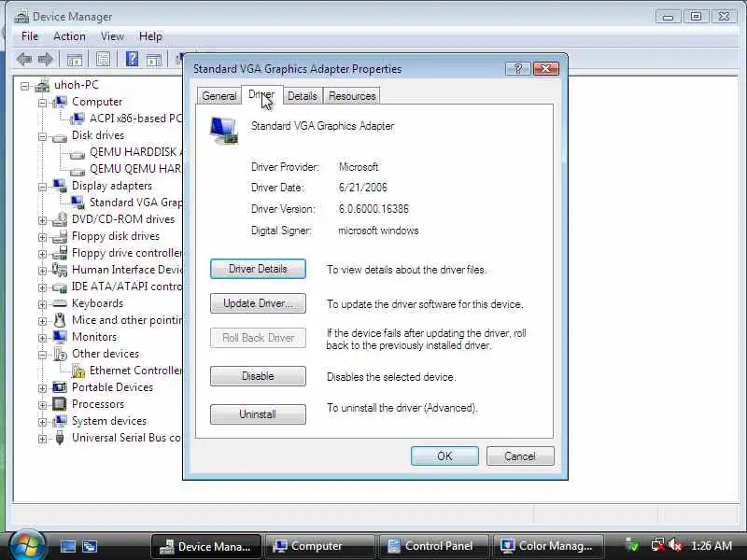Click the DVD/CD-ROM drives icon

click(60, 219)
